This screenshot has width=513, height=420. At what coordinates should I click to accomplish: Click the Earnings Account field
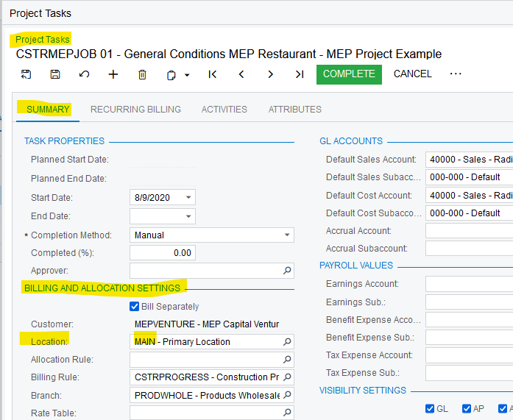(469, 284)
